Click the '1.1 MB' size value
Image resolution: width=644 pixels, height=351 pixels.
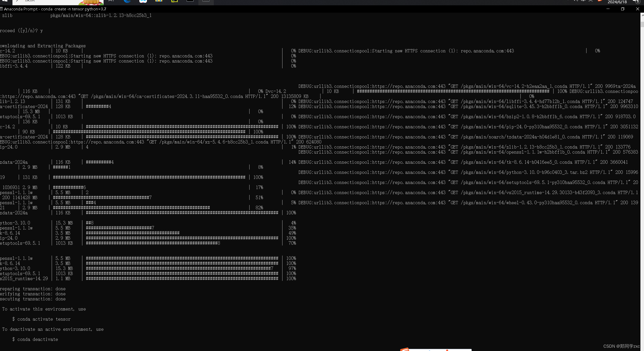pos(63,279)
